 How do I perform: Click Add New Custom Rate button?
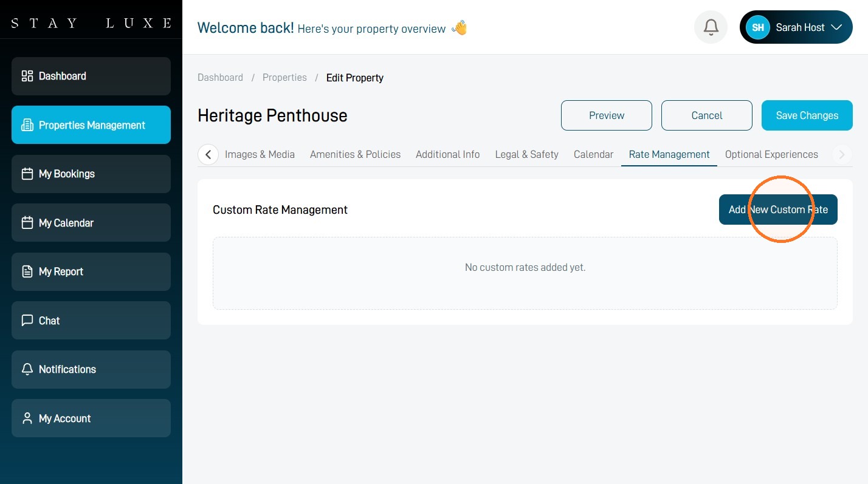tap(778, 210)
